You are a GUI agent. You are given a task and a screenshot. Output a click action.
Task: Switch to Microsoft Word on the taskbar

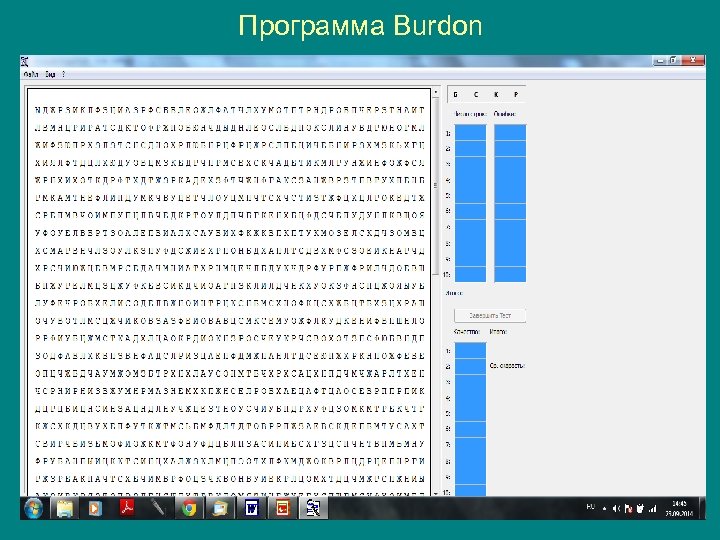pos(252,508)
